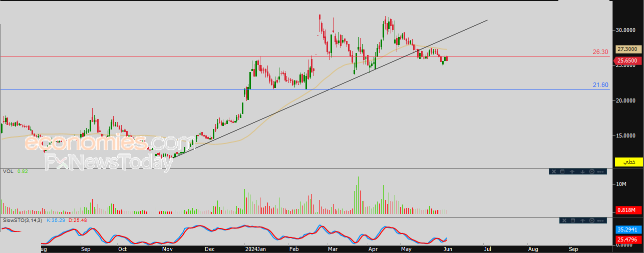Maximize the VOL indicator panel

pyautogui.click(x=562, y=171)
